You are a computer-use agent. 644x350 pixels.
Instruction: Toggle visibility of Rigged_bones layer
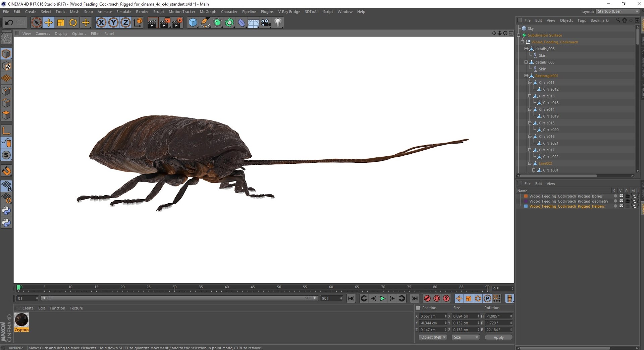pos(621,196)
